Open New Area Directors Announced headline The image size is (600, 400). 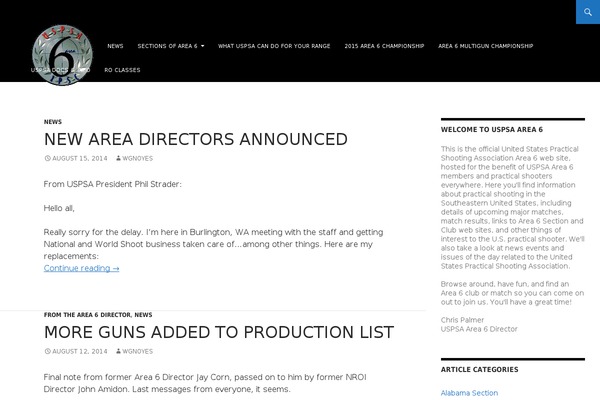click(x=196, y=139)
